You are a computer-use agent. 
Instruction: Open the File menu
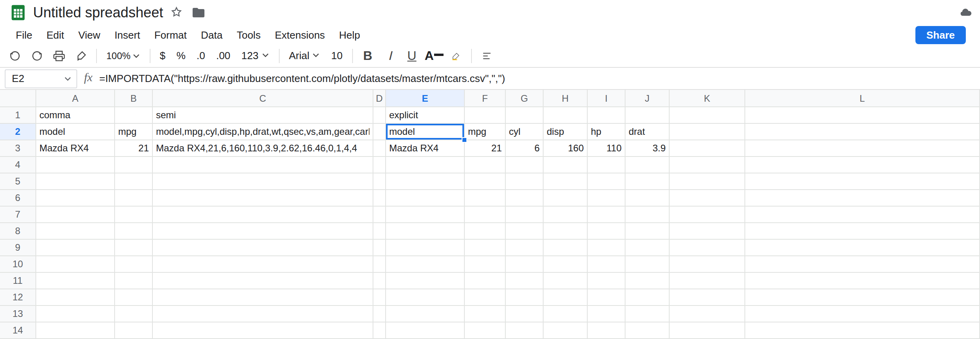point(24,35)
